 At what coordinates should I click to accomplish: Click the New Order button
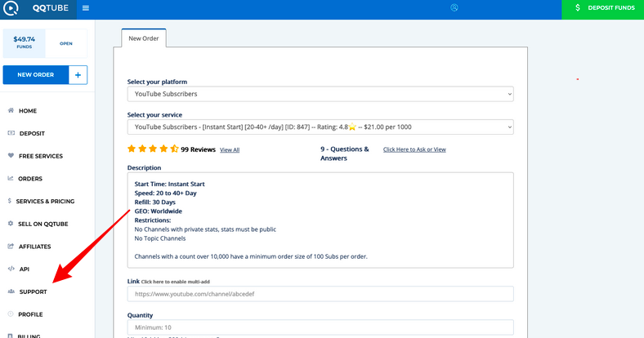point(36,75)
